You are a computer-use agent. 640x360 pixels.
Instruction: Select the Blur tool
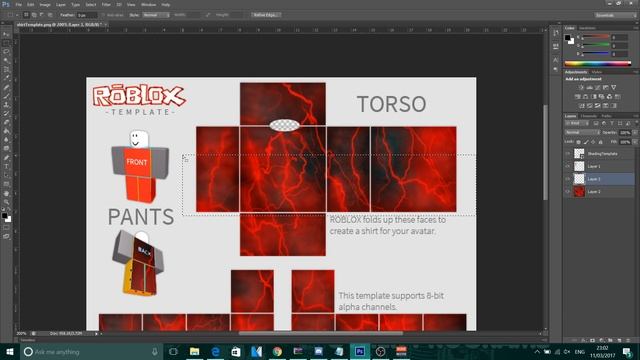click(6, 140)
